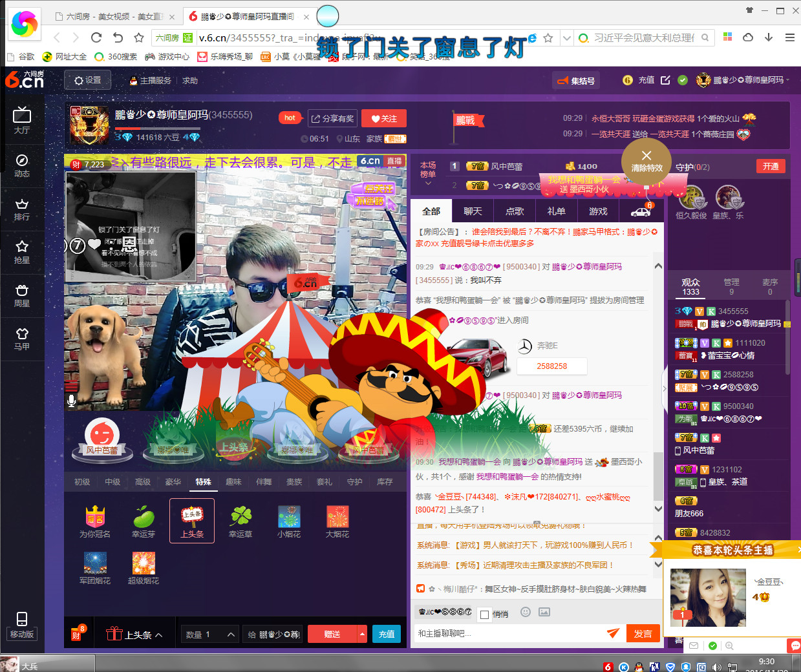Toggle the 悄悄 whisper checkbox
The width and height of the screenshot is (801, 672).
485,614
